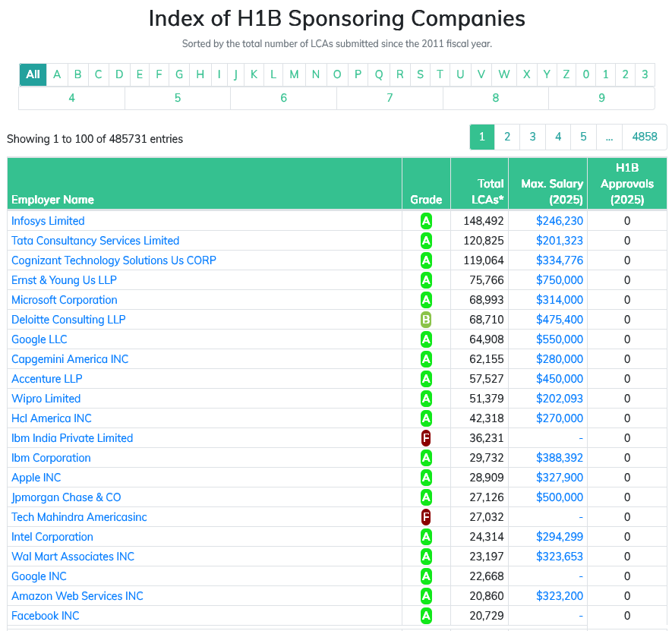Select the 'All' alphabet filter tab
The image size is (672, 631).
pyautogui.click(x=33, y=74)
